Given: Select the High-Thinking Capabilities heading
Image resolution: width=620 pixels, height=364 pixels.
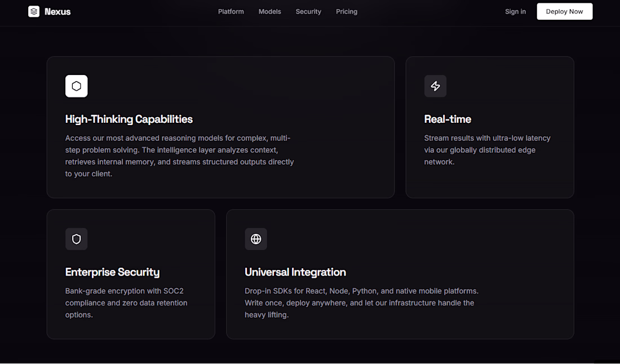Looking at the screenshot, I should click(129, 119).
